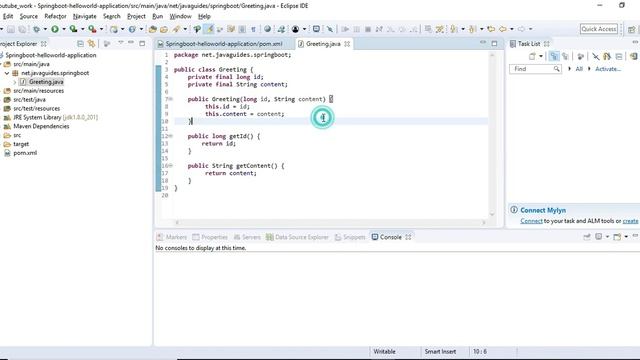Maximize the Project Explorer view
This screenshot has width=640, height=360.
pos(142,43)
